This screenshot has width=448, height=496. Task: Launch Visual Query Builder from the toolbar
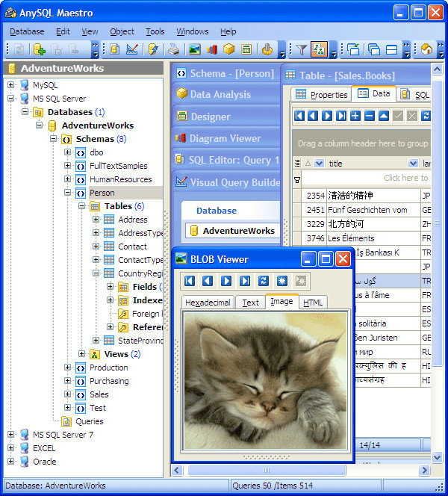[132, 49]
